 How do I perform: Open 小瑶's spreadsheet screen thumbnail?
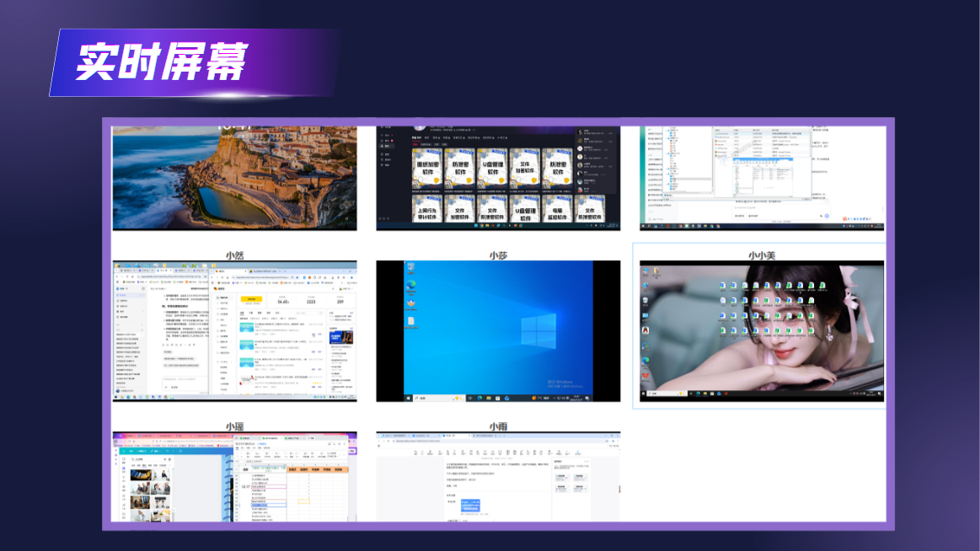(234, 477)
